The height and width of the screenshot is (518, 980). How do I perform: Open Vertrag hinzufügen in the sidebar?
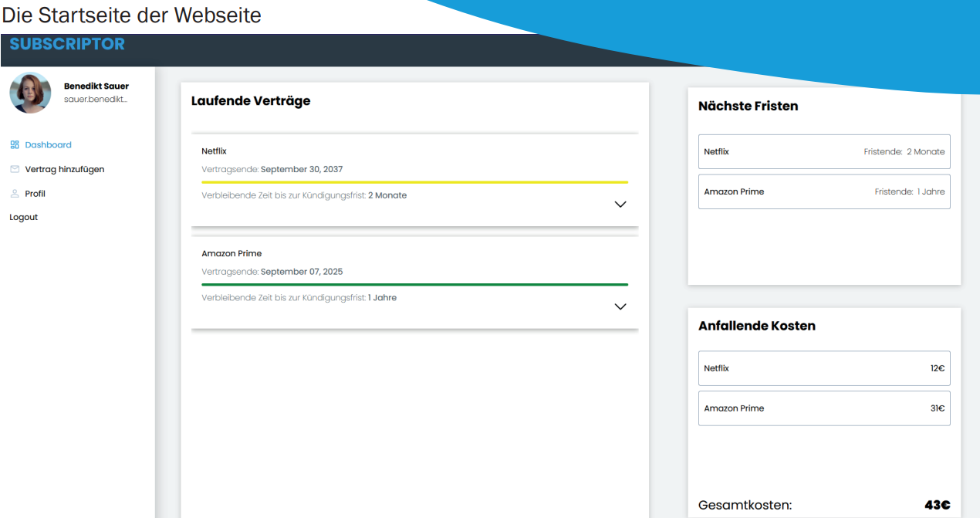click(x=65, y=169)
